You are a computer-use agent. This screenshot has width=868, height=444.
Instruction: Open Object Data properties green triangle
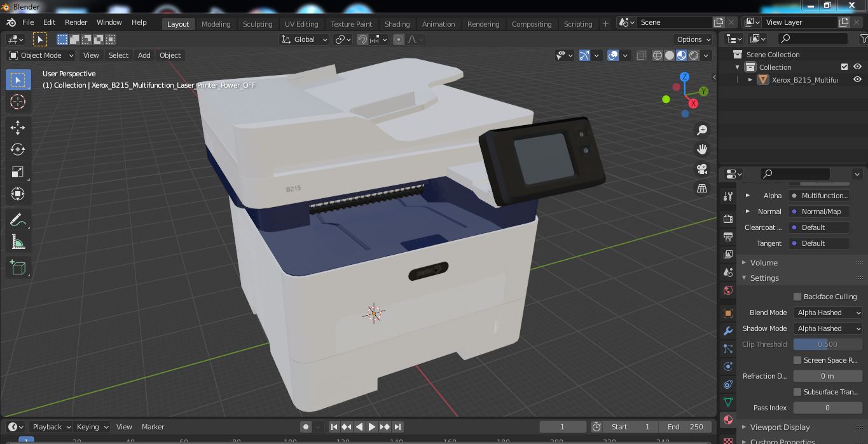coord(728,402)
